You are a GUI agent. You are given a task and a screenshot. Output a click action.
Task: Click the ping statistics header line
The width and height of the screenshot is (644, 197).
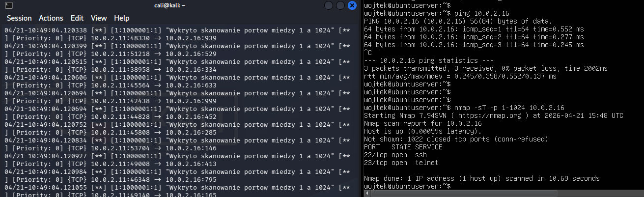[x=427, y=60]
